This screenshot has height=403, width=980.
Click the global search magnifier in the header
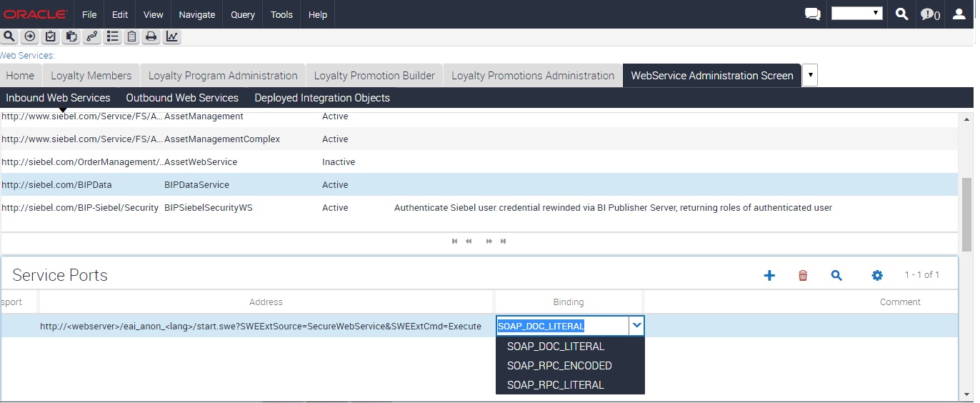[x=902, y=14]
